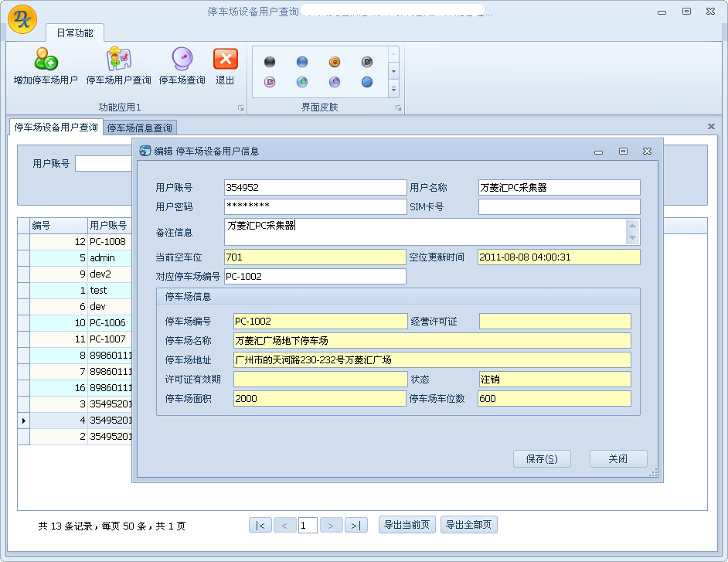
Task: Maximize the 编辑 停车场设备用户信息 dialog
Action: (x=623, y=151)
